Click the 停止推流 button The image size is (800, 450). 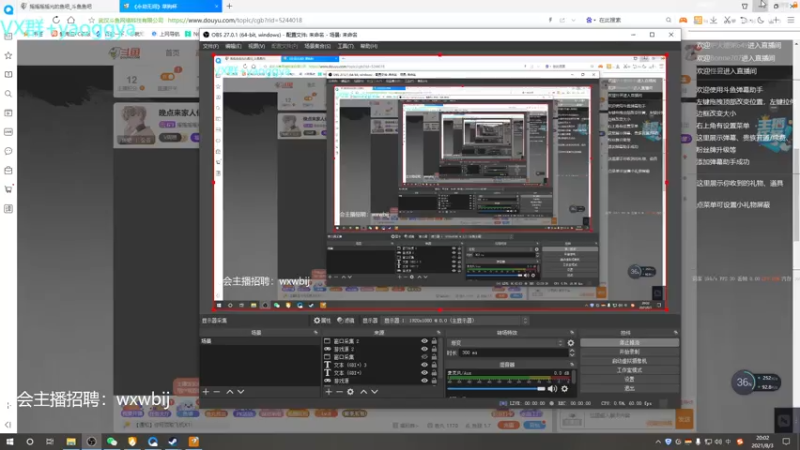coord(629,343)
